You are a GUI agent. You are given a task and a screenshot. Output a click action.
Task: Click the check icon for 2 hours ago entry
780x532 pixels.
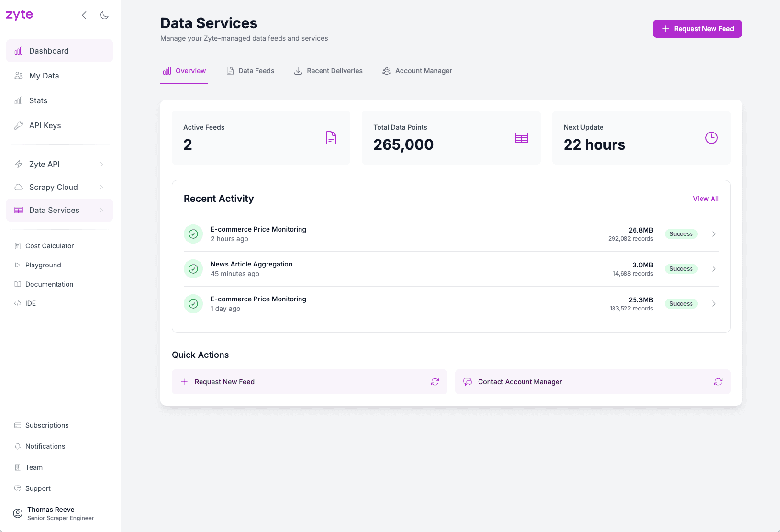click(193, 234)
